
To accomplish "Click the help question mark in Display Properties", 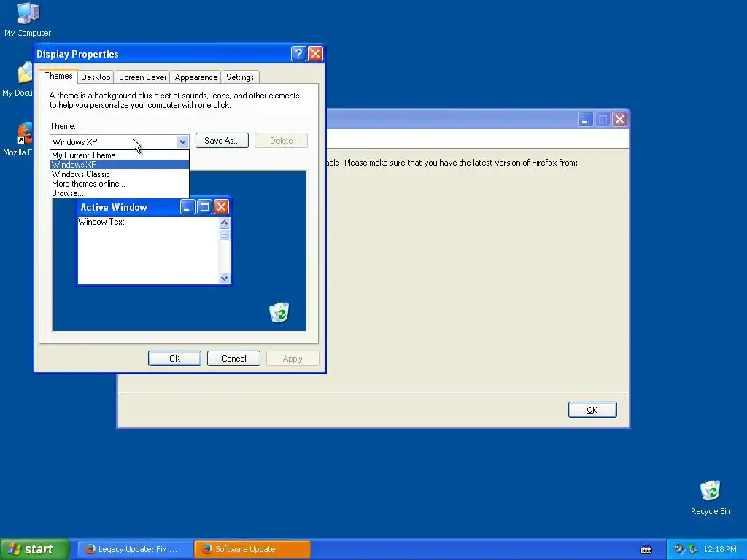I will (x=298, y=53).
